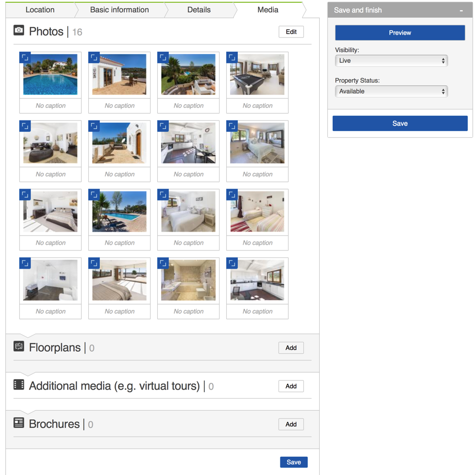
Task: Open the Visibility dropdown set to Live
Action: pyautogui.click(x=391, y=60)
